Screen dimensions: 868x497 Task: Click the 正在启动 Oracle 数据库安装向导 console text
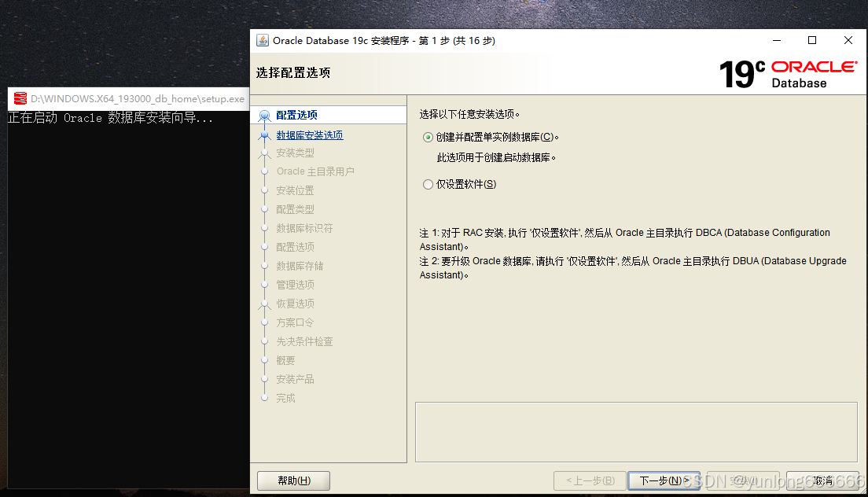pyautogui.click(x=110, y=117)
